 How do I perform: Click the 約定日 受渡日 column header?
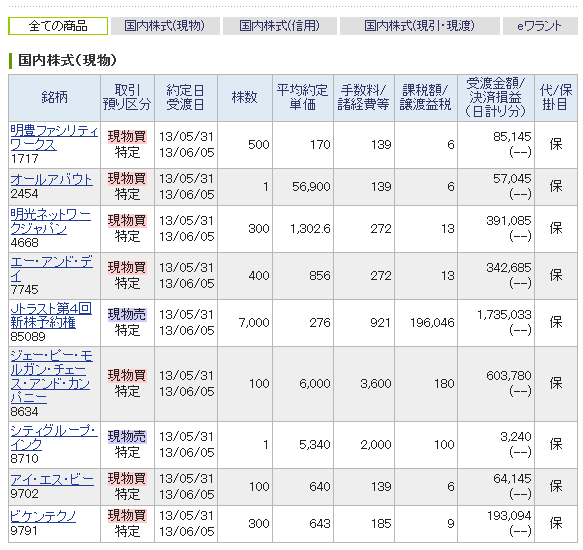click(186, 98)
